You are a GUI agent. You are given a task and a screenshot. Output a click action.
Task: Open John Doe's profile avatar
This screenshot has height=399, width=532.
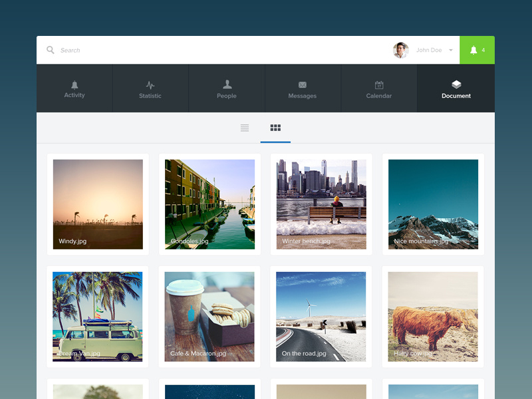point(401,51)
